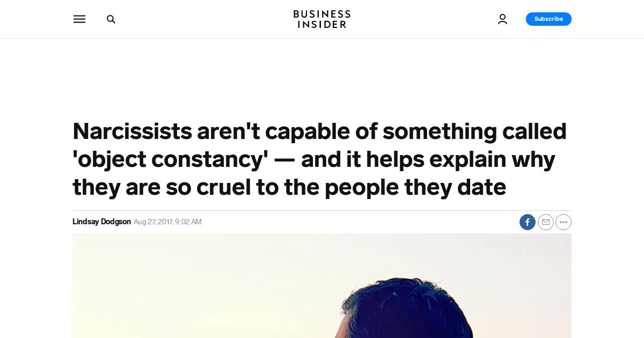Click the phrase 'object constancy' in headline
This screenshot has height=338, width=644.
[x=171, y=159]
